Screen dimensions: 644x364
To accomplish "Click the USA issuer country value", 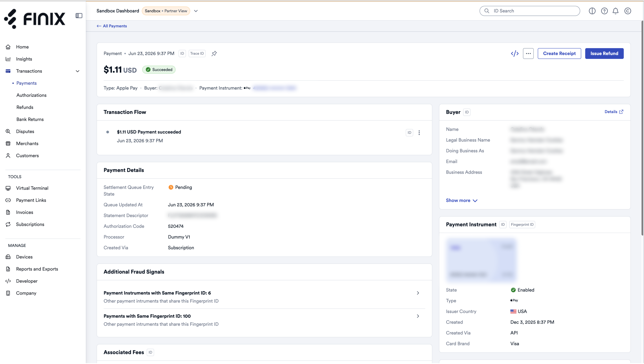I will [x=518, y=311].
